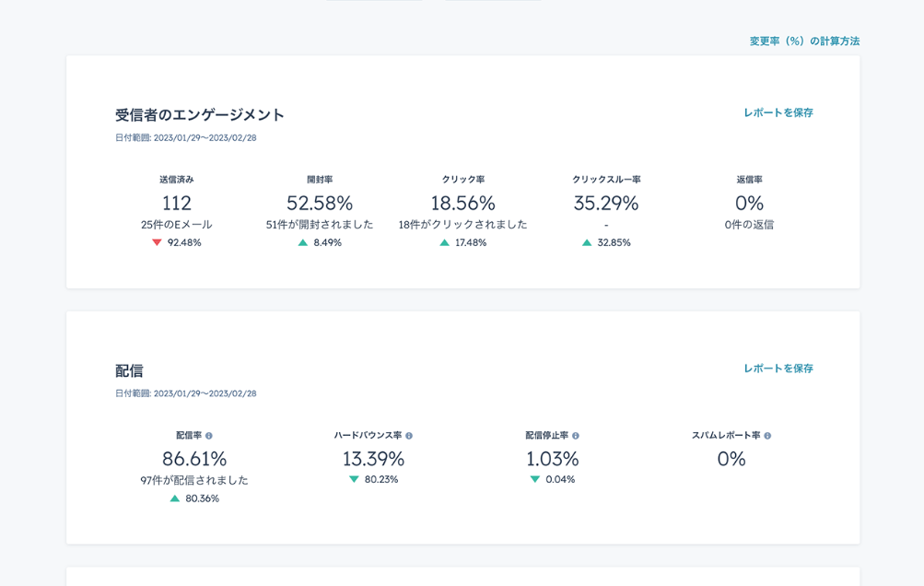Click the ハードバウンス率 value 13.39%
Image resolution: width=924 pixels, height=586 pixels.
click(374, 459)
